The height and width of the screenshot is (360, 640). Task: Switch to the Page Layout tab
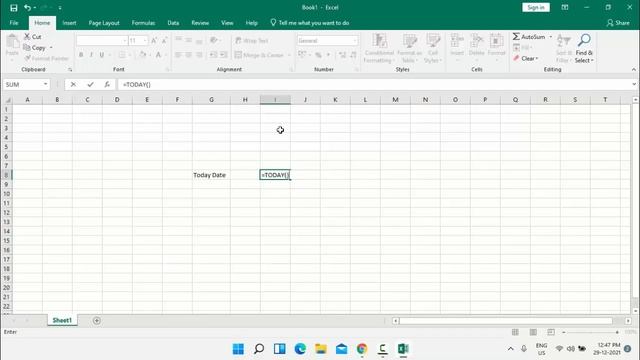point(104,23)
